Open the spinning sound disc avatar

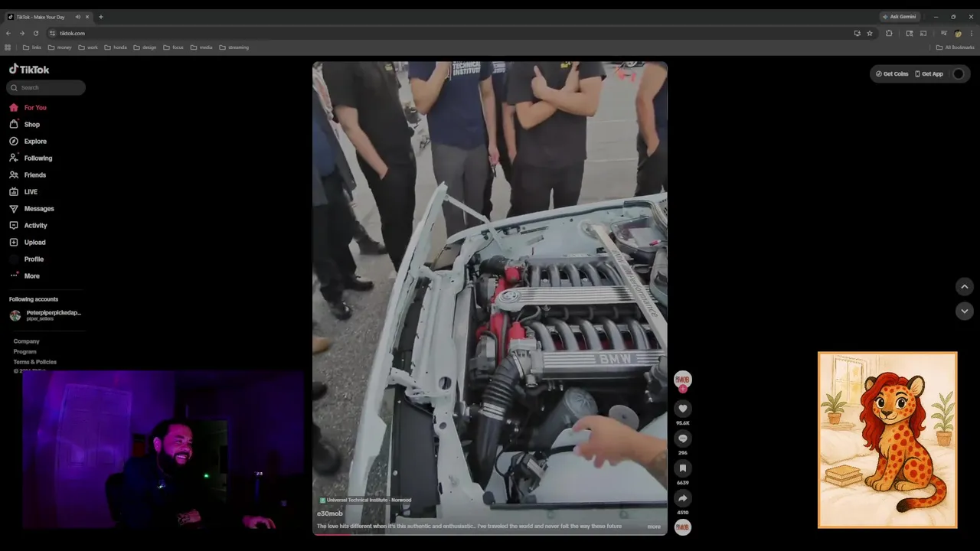click(x=682, y=527)
